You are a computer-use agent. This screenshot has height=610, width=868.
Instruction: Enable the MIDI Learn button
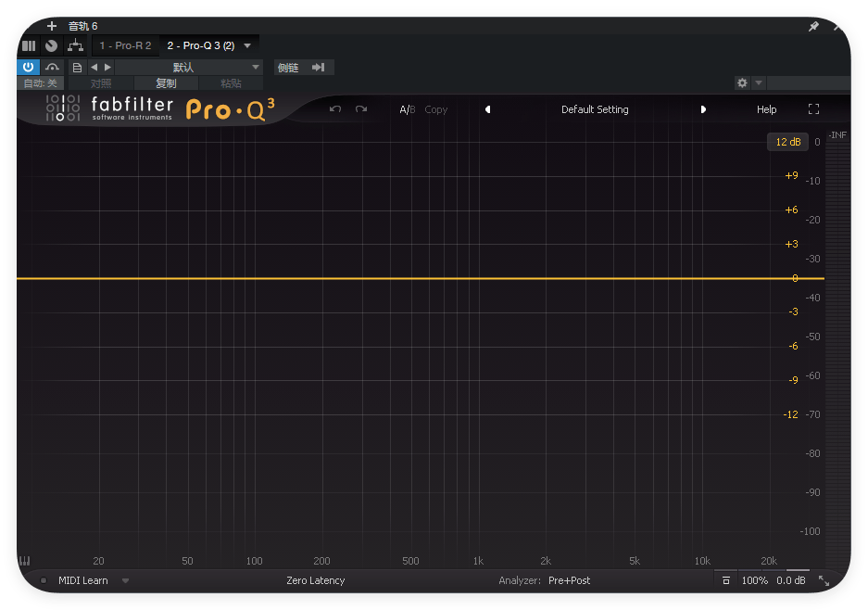coord(83,580)
